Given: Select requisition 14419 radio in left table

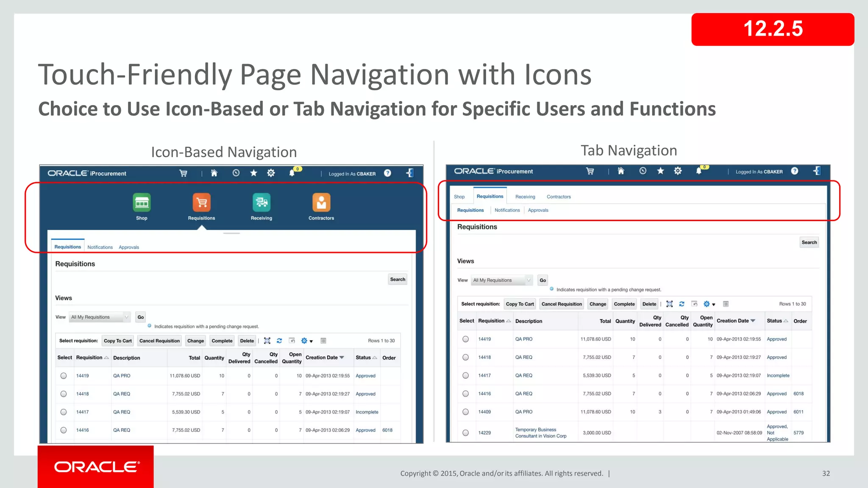Looking at the screenshot, I should coord(64,376).
